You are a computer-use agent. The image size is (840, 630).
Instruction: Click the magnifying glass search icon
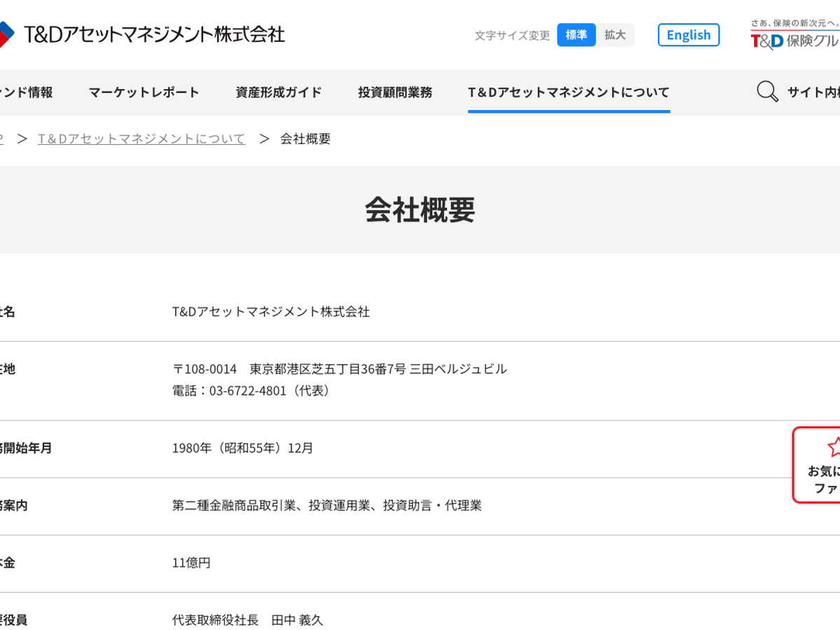click(767, 92)
